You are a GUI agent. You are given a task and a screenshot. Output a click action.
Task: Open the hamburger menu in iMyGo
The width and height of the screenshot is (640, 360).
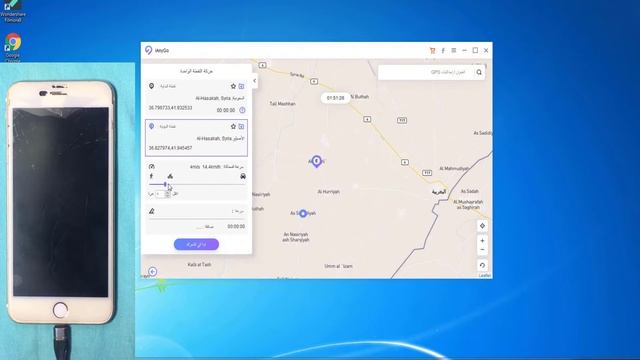[x=453, y=51]
